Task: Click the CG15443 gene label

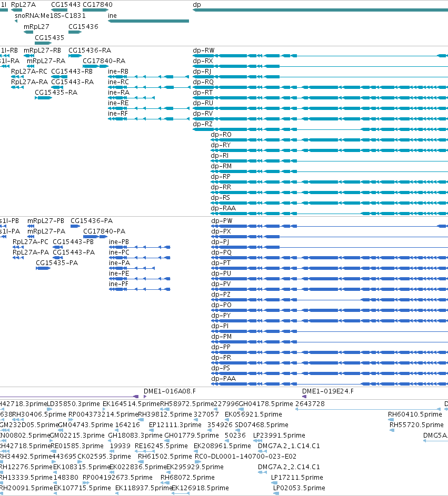Action: click(x=66, y=5)
